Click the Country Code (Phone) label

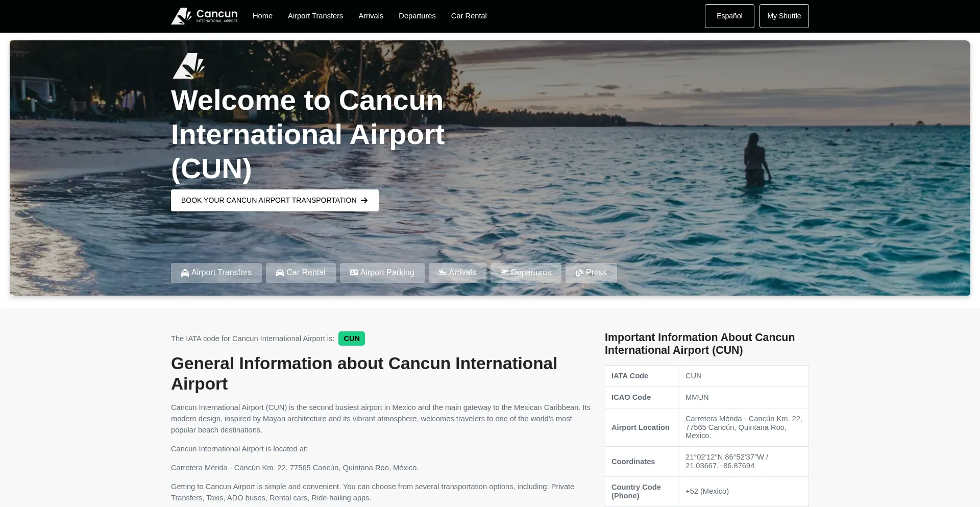[x=636, y=491]
